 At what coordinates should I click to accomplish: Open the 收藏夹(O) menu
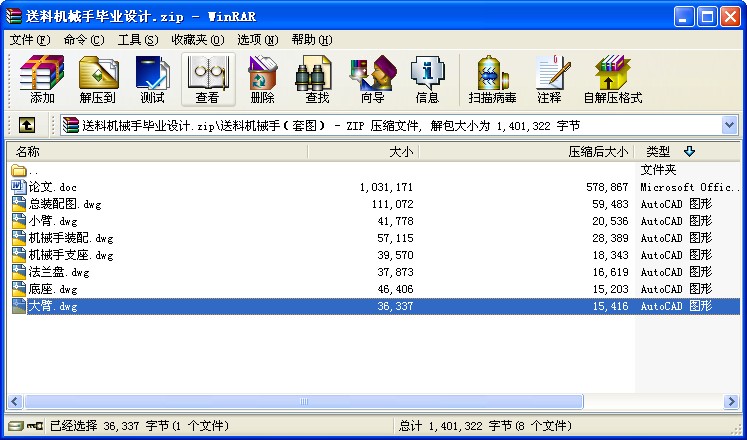coord(196,40)
